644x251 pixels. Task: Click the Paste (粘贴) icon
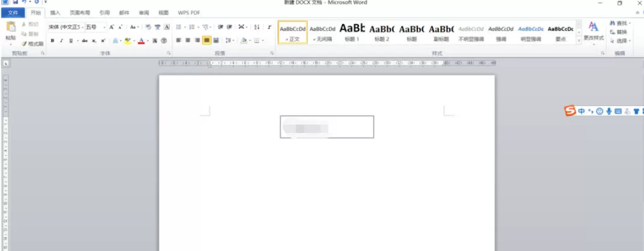(x=11, y=27)
